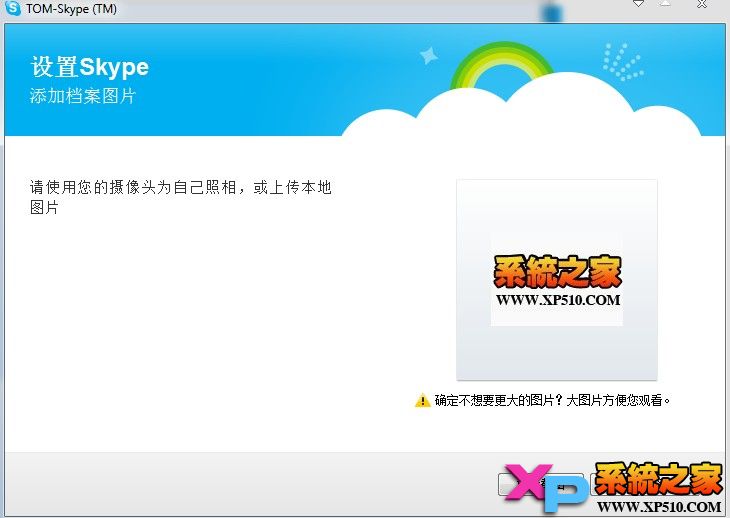Click the instruction text "请使用您的摄像头为自己照相"
This screenshot has height=518, width=730.
(x=133, y=187)
